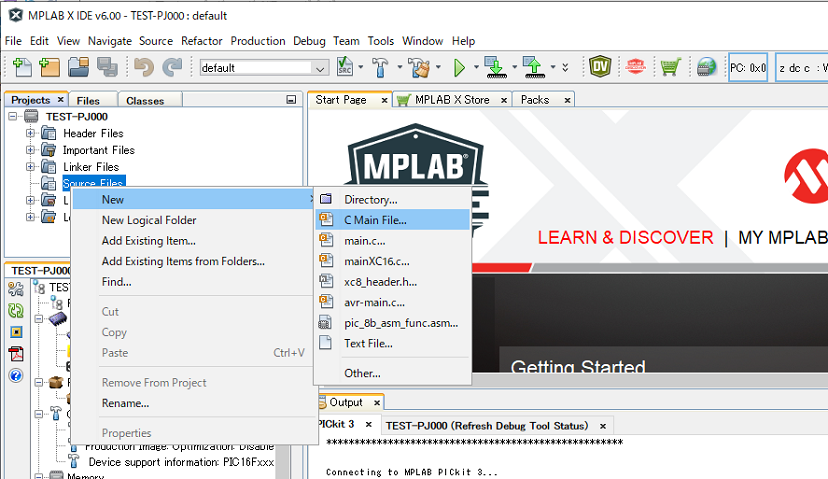Click the Open Project toolbar icon
Viewport: 828px width, 479px height.
78,67
